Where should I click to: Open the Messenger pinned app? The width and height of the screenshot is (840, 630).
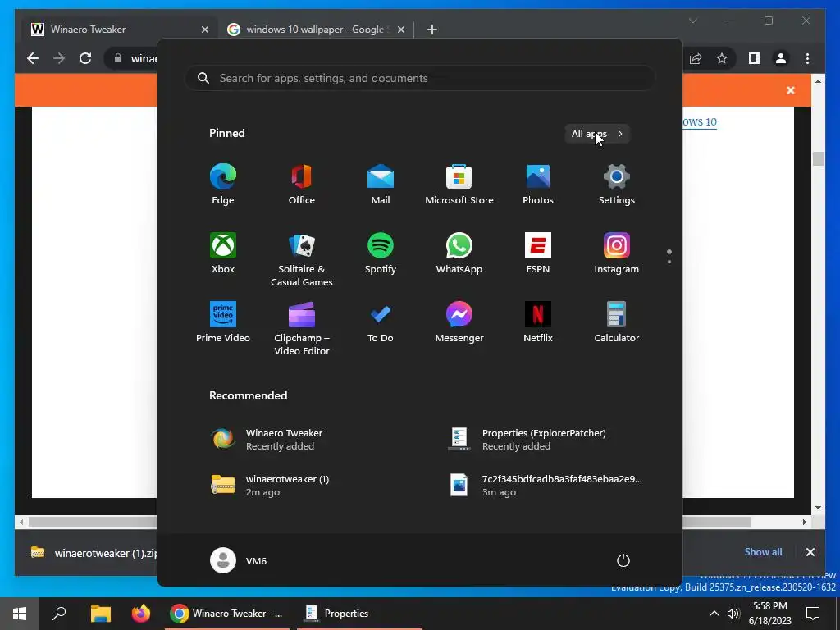coord(459,322)
